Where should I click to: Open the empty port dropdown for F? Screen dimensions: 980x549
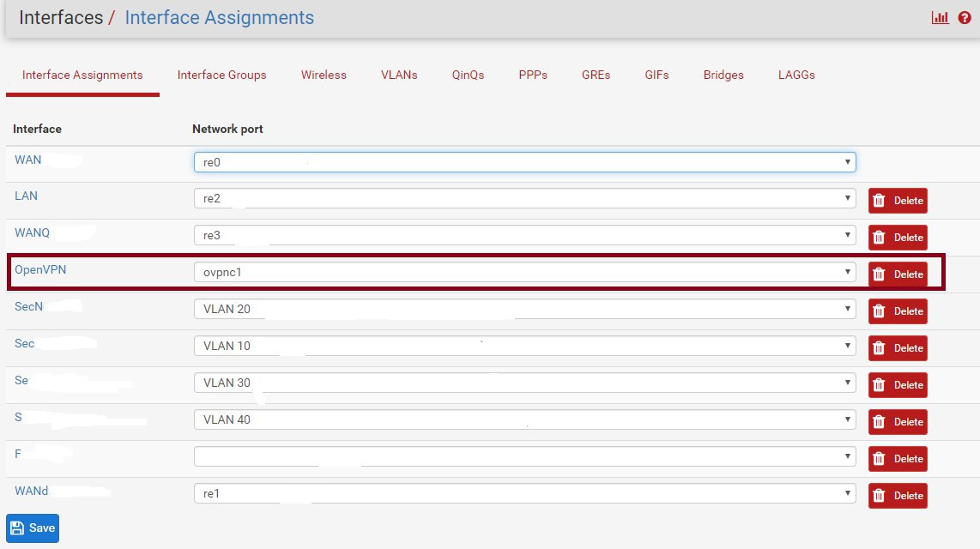pos(525,456)
